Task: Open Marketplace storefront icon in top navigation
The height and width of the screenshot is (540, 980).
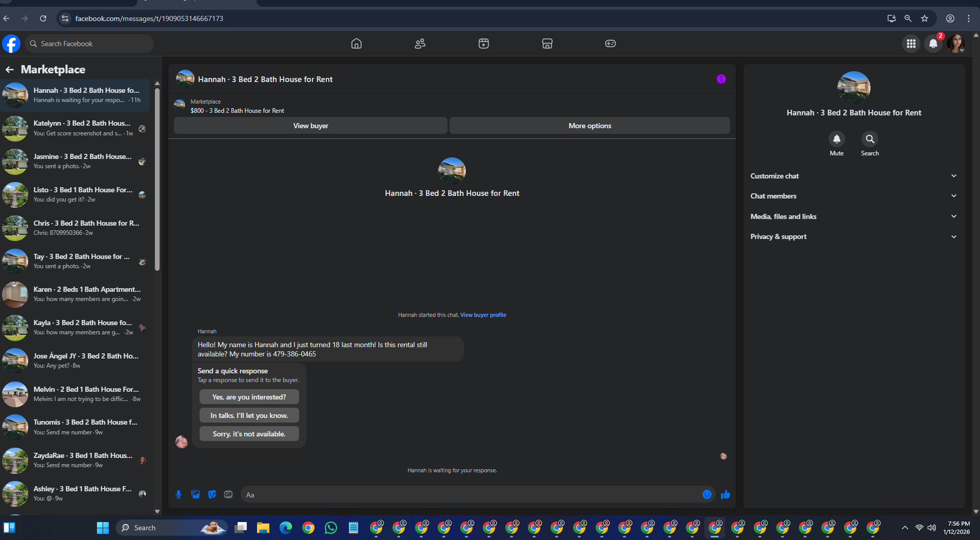Action: point(547,44)
